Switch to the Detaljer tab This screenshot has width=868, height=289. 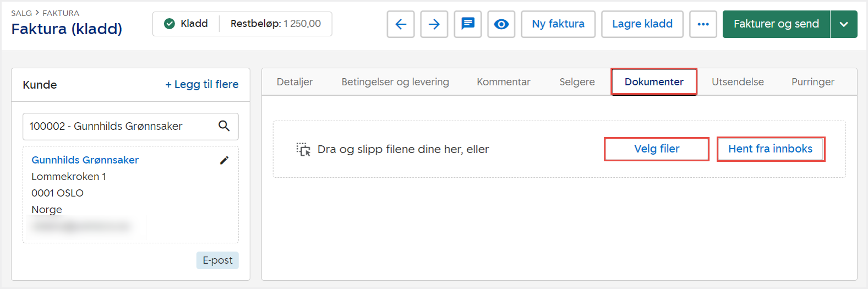click(294, 82)
